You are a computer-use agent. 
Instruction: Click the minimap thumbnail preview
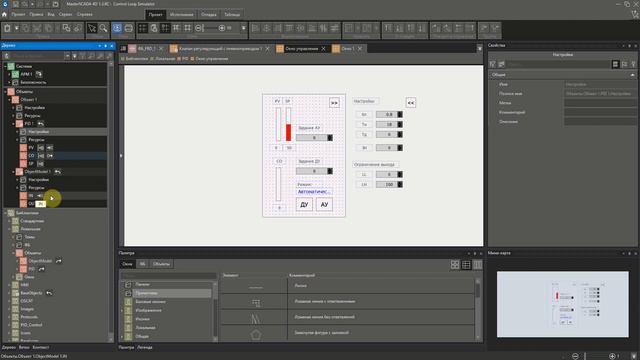[x=562, y=304]
